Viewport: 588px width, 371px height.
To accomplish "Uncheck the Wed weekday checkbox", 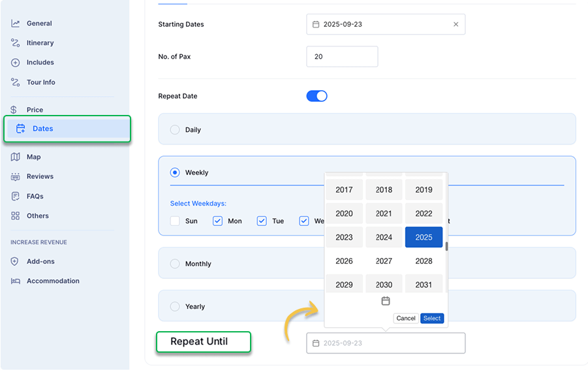I will pos(304,221).
